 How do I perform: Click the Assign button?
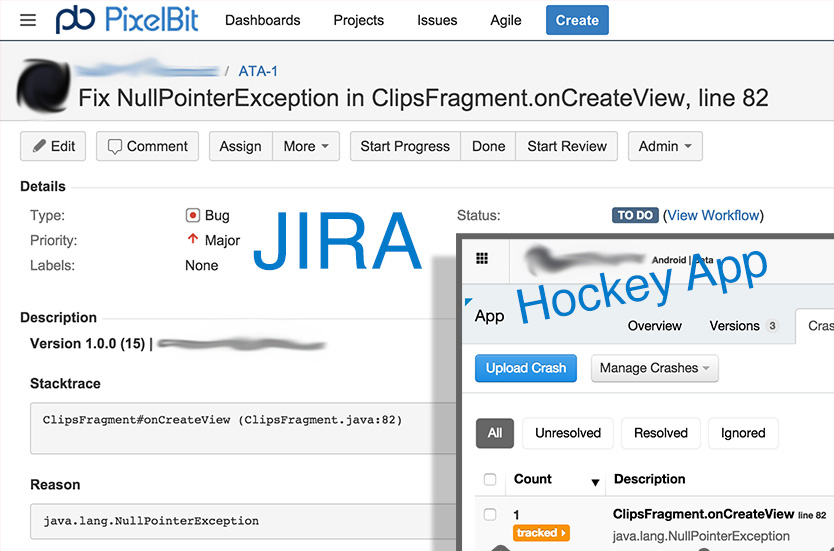241,146
